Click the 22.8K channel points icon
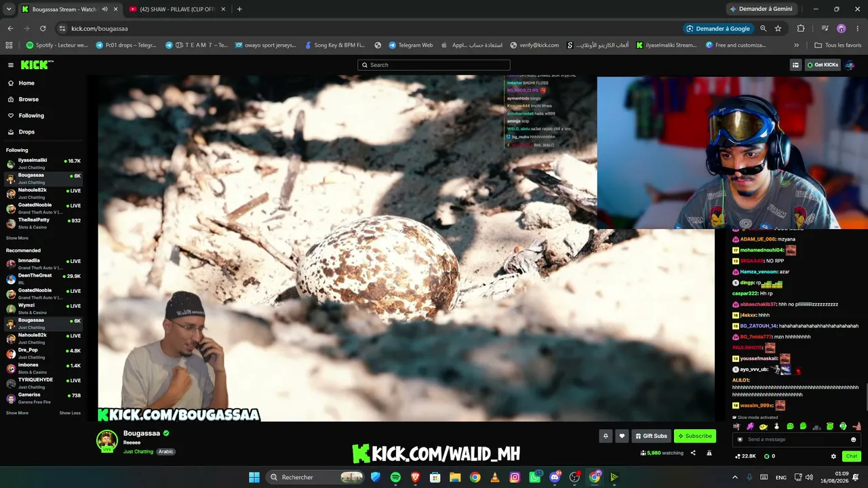This screenshot has width=868, height=488. [738, 456]
